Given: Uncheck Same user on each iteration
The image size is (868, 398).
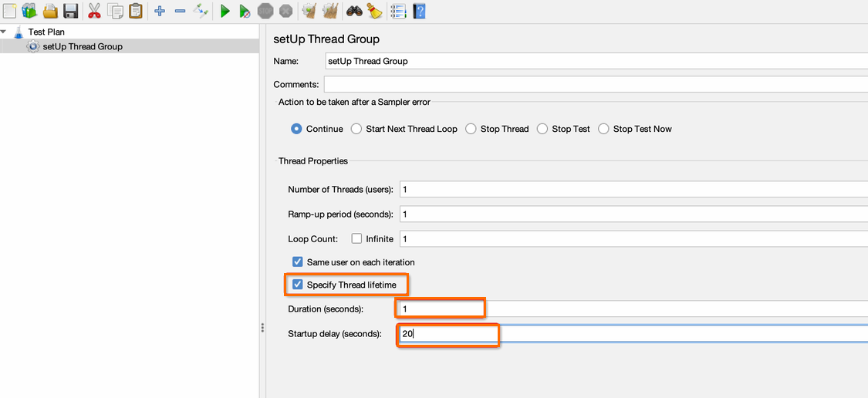Looking at the screenshot, I should coord(298,261).
